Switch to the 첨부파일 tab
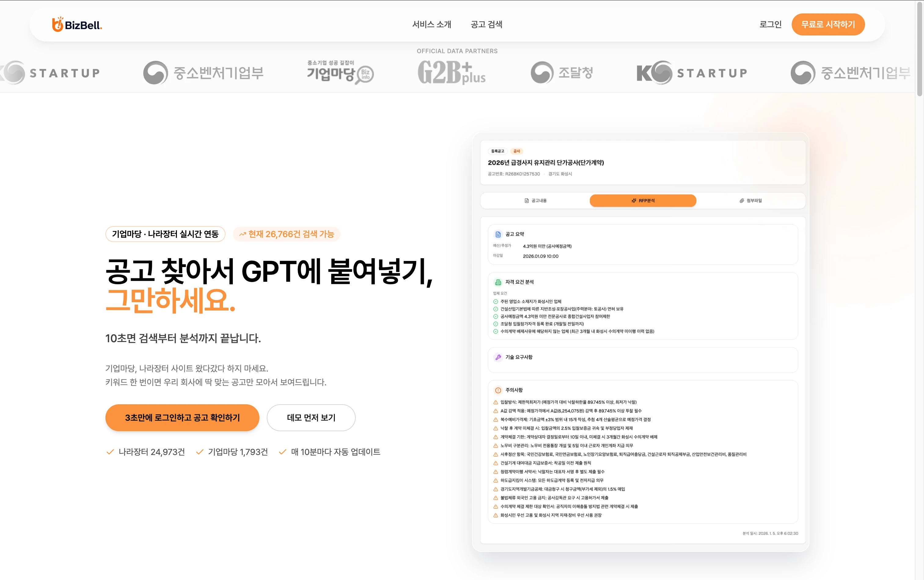This screenshot has height=580, width=924. click(751, 201)
